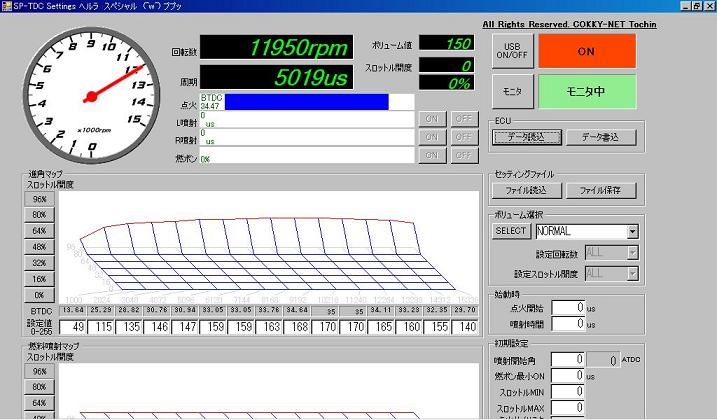This screenshot has width=717, height=420.
Task: Click the OFF button in 燃ポン row
Action: pyautogui.click(x=464, y=155)
